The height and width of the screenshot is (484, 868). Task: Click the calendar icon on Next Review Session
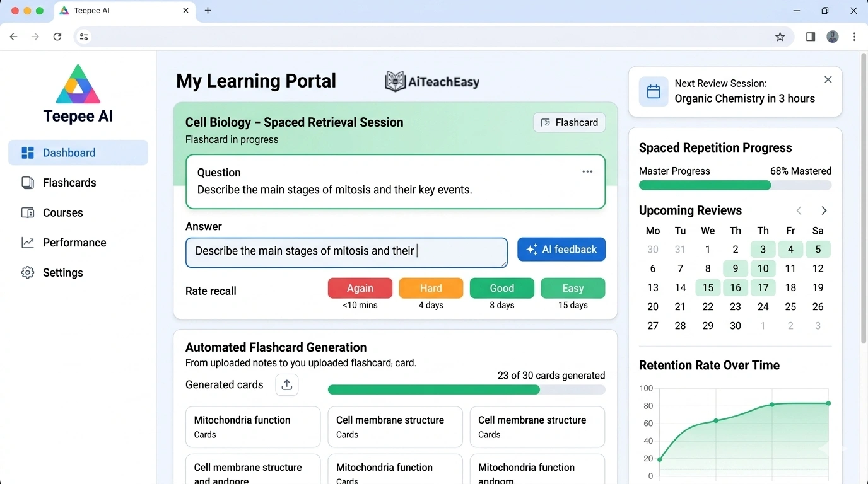653,91
